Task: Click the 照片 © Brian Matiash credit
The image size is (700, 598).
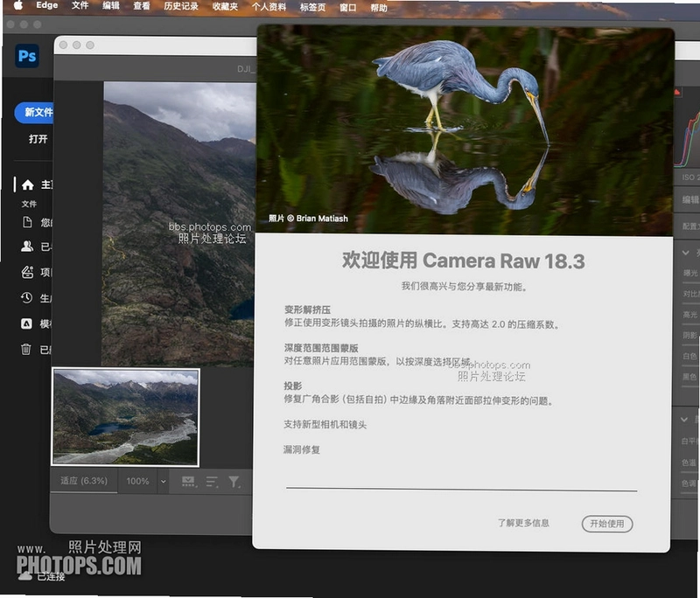Action: (x=308, y=219)
